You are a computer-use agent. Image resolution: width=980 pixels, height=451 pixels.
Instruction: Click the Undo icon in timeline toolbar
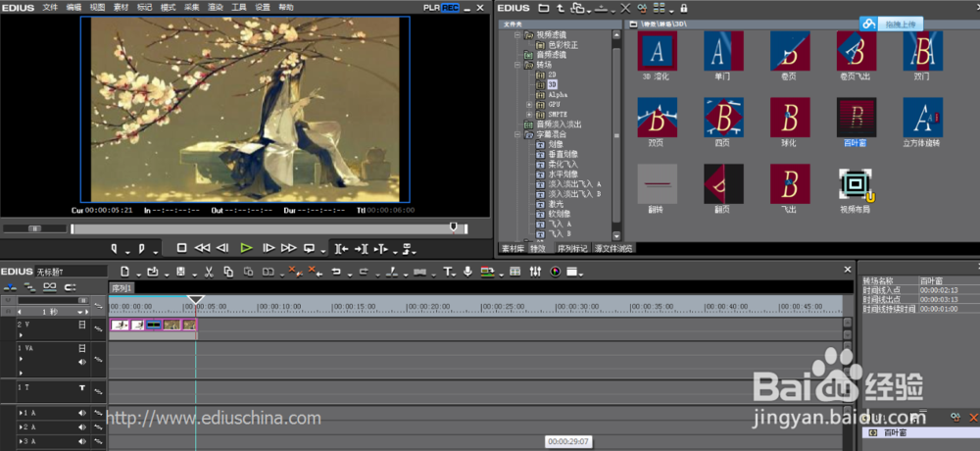click(x=336, y=272)
